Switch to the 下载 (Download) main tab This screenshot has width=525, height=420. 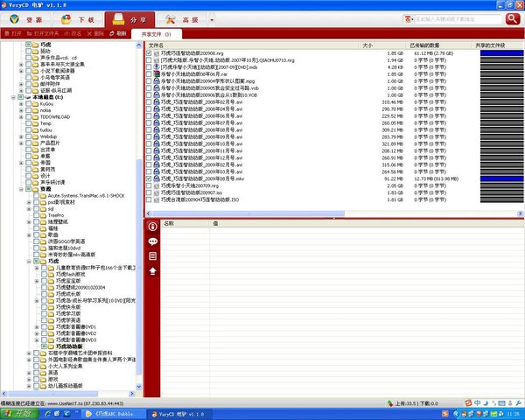click(x=78, y=20)
